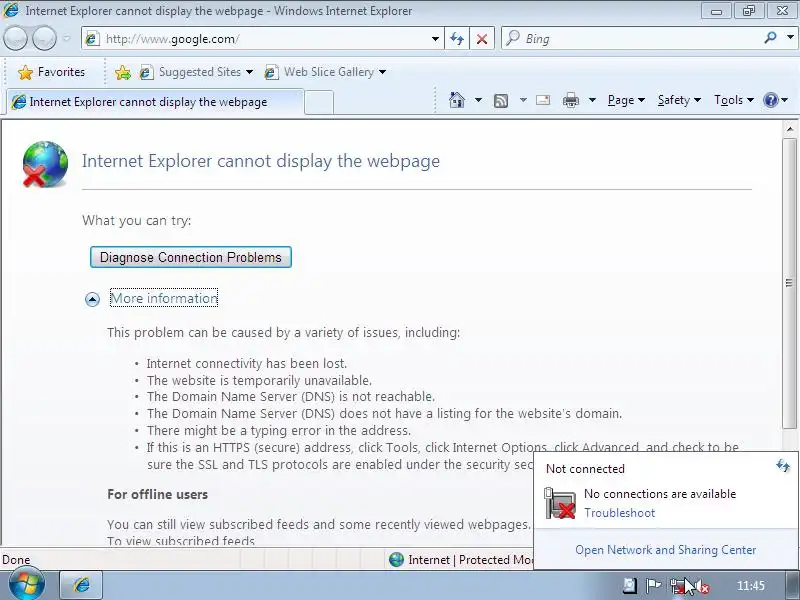Click the network tray icon
The height and width of the screenshot is (600, 800).
point(678,586)
